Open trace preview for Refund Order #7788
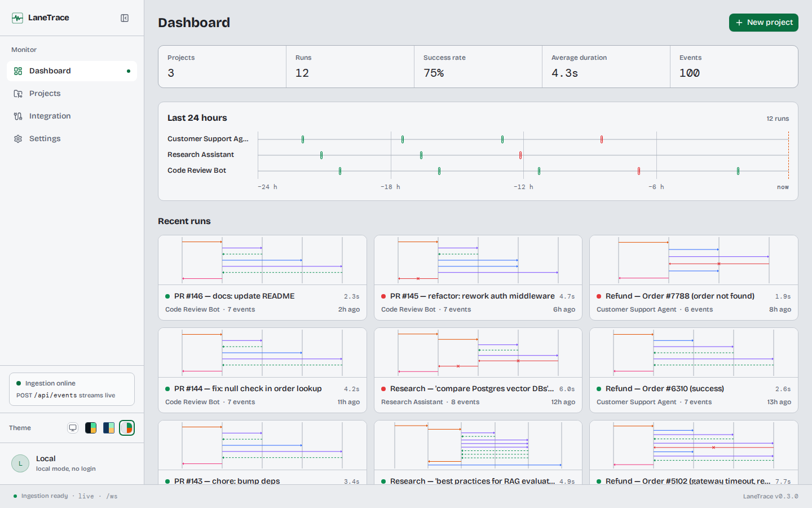Viewport: 812px width, 508px height. click(x=694, y=260)
